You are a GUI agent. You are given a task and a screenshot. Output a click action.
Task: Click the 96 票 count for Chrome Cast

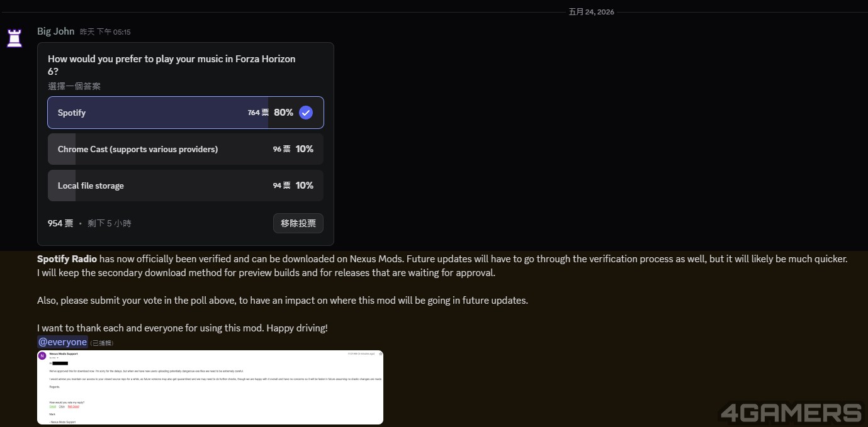[x=281, y=149]
